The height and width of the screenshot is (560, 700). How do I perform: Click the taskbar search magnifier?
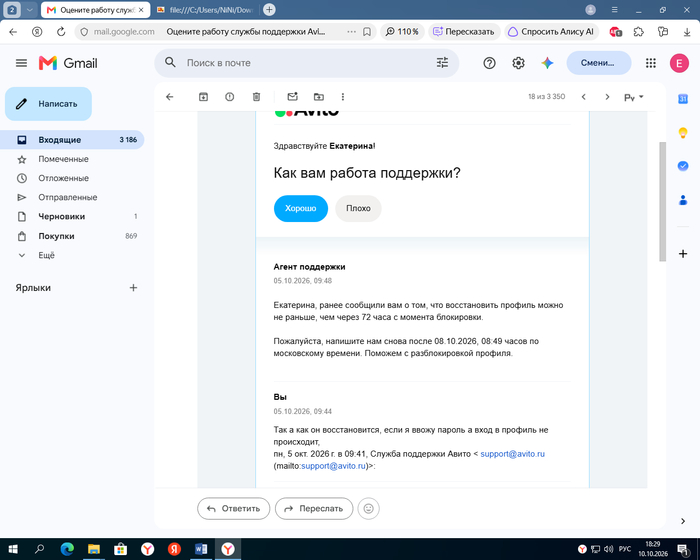[x=40, y=549]
